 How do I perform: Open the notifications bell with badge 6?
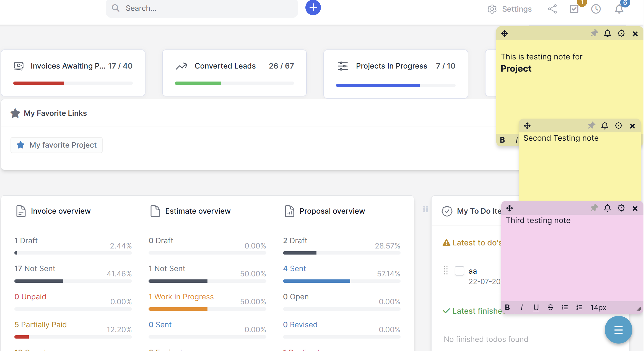(619, 9)
